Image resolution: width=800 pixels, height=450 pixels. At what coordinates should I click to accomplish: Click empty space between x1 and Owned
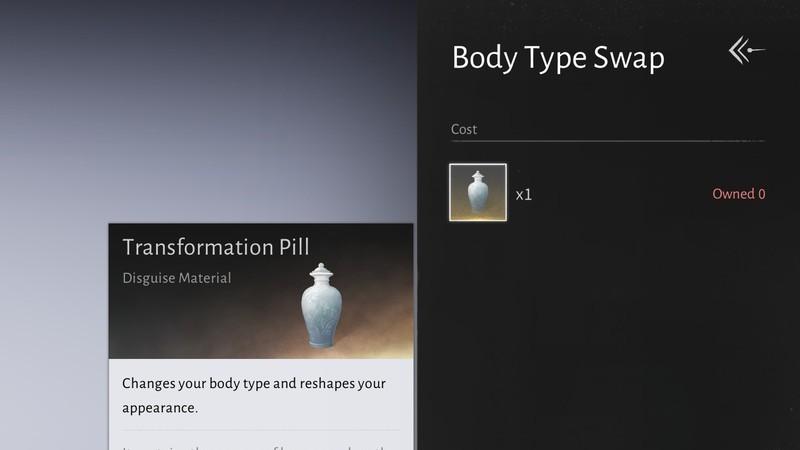(620, 194)
